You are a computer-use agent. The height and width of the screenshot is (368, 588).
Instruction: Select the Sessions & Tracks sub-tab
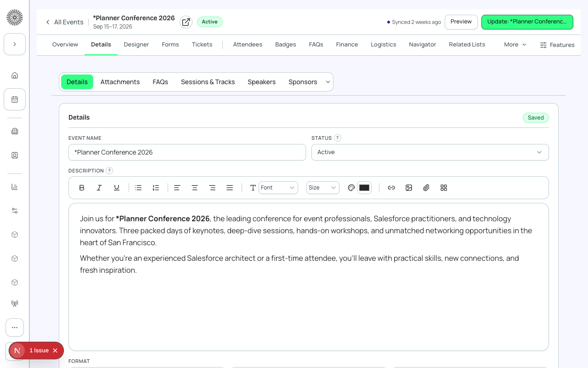tap(208, 82)
